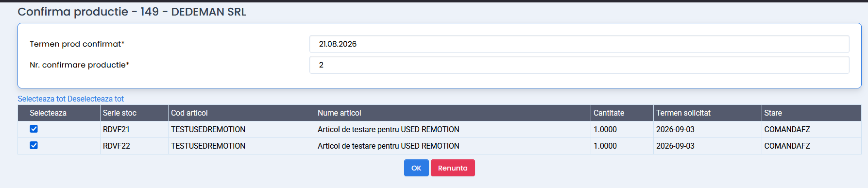
Task: Focus the Nr. confirmare productie field
Action: coord(579,65)
